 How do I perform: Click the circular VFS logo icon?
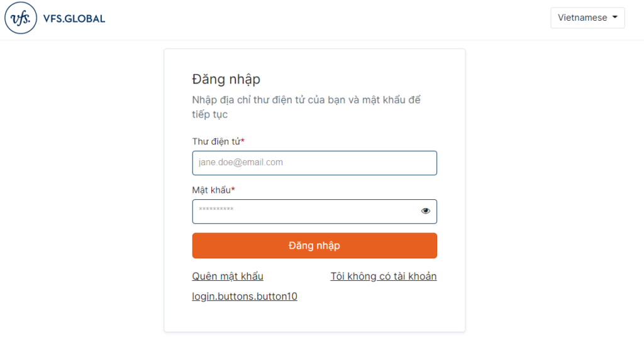(21, 18)
